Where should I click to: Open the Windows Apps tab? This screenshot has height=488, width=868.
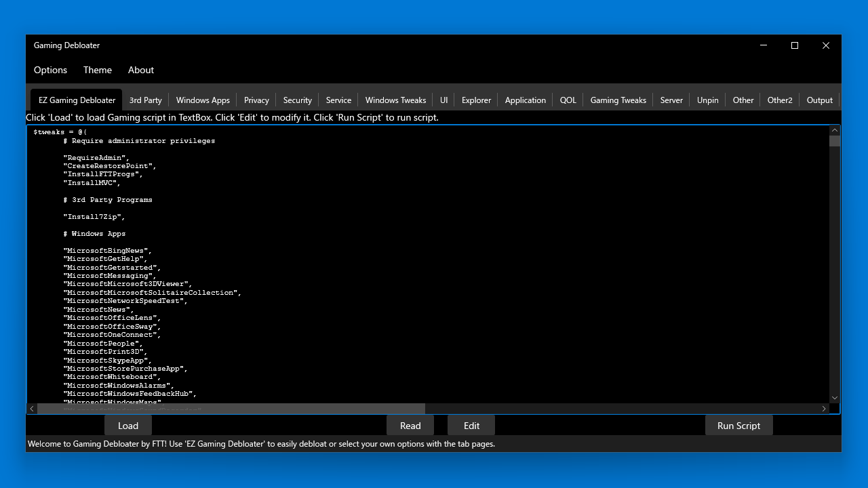(203, 100)
